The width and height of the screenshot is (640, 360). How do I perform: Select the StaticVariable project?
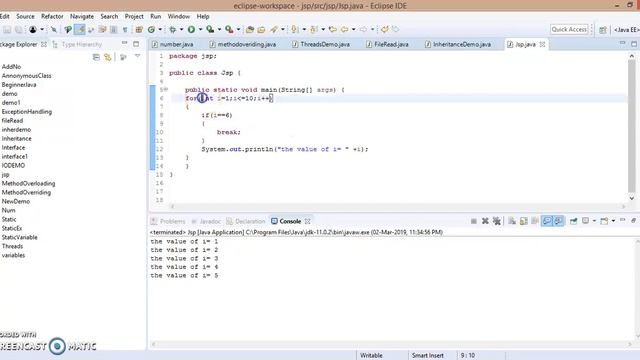[x=19, y=237]
